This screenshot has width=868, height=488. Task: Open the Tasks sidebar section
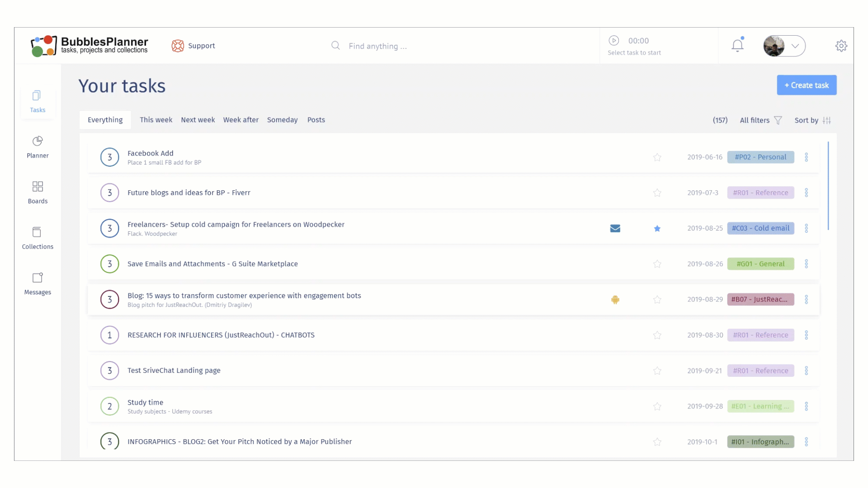(38, 102)
